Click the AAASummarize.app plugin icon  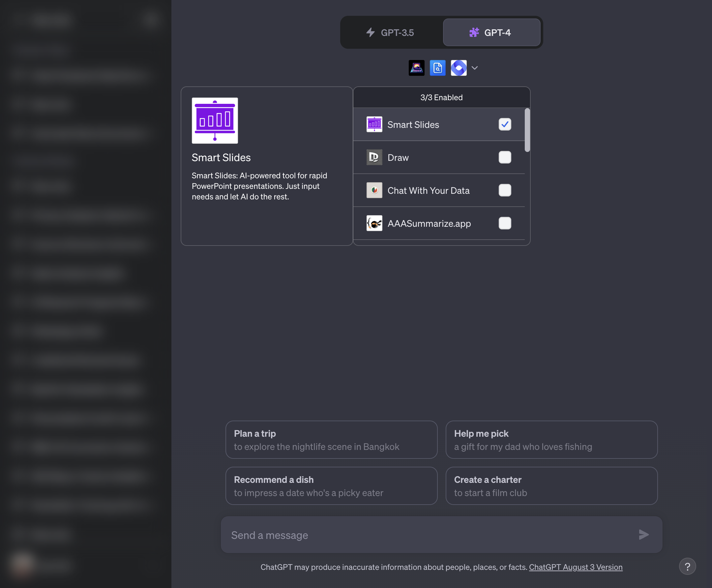click(374, 223)
